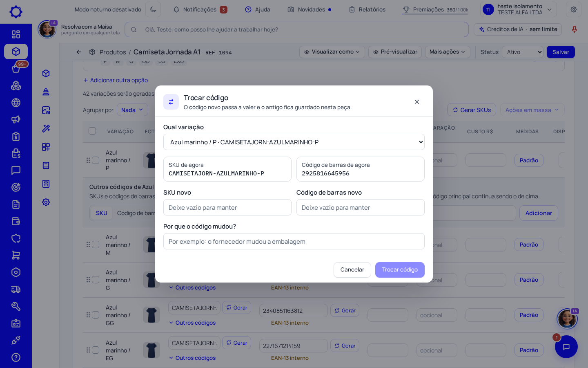Close the Trocar código dialog
The width and height of the screenshot is (588, 368).
point(417,102)
